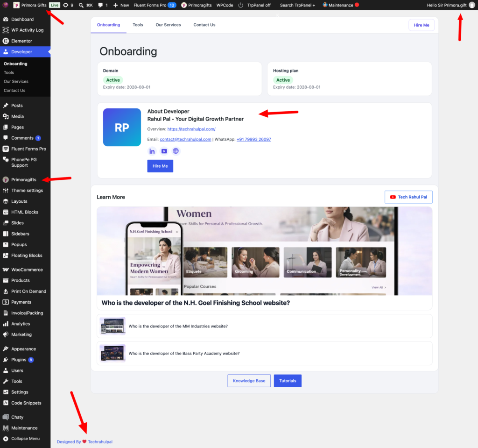Screen dimensions: 478x448
Task: Open Fluent Forms Pro sidebar item
Action: (x=25, y=149)
